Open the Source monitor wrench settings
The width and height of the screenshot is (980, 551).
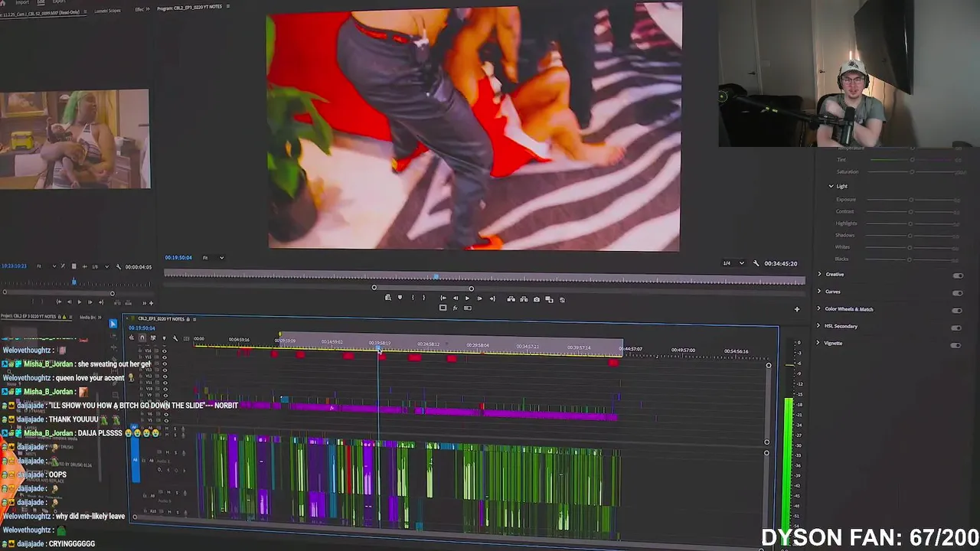coord(118,266)
